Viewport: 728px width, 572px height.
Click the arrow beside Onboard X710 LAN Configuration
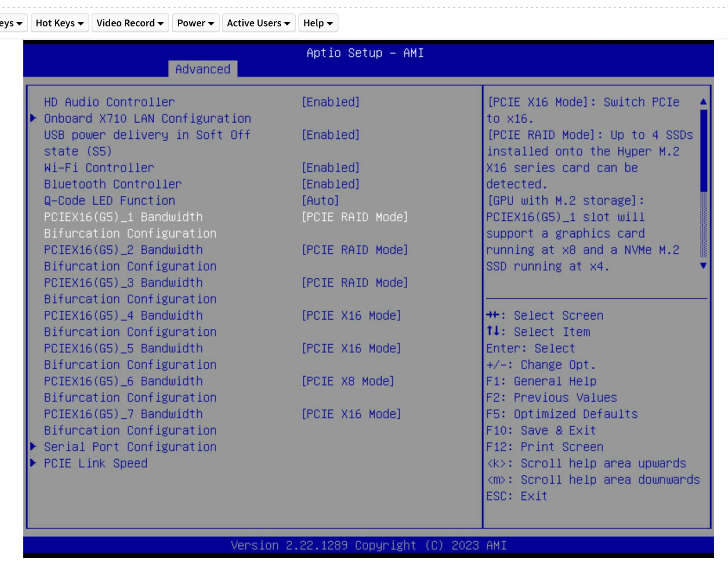pyautogui.click(x=33, y=118)
